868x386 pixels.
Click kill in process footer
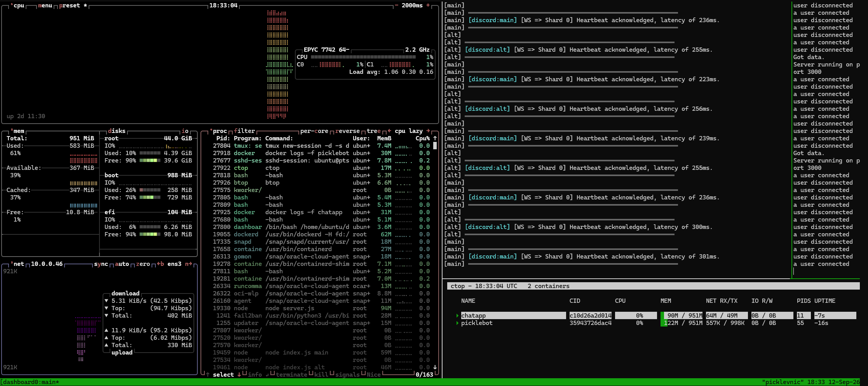pos(321,375)
